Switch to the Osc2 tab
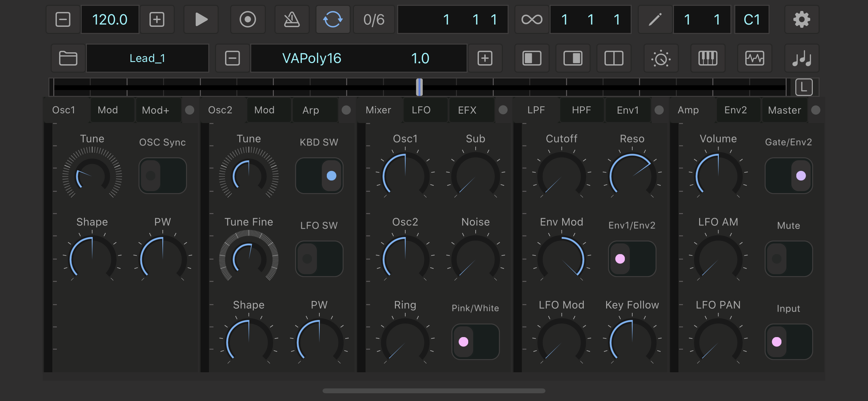 click(x=220, y=110)
